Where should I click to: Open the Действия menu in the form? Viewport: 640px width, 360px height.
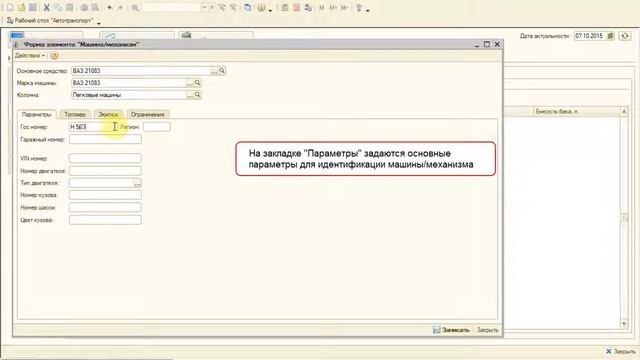pos(29,56)
